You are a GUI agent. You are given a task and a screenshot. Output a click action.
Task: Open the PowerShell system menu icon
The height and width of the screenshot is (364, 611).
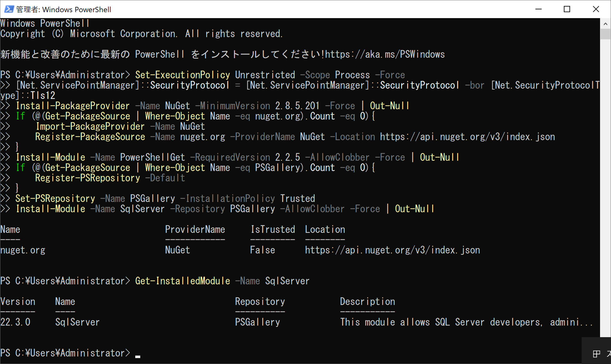pos(9,9)
